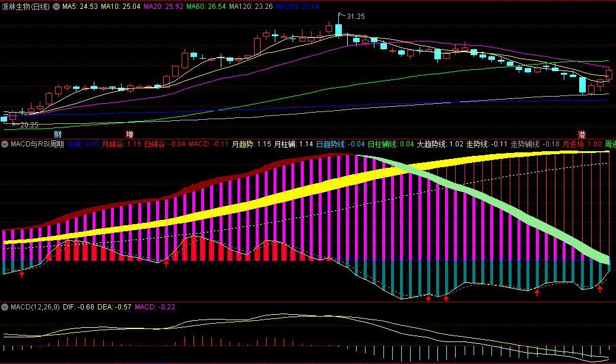
Task: Click the 20.25 low price label
Action: click(x=30, y=125)
